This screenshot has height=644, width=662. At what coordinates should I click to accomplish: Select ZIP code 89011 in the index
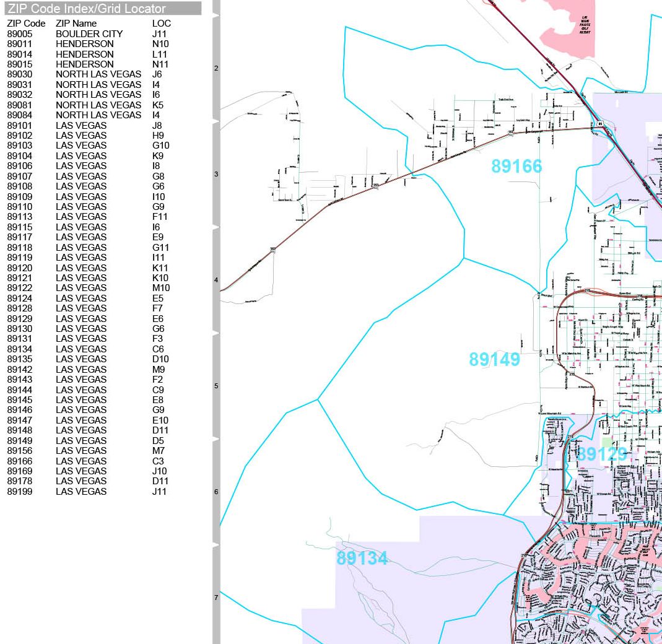point(20,44)
